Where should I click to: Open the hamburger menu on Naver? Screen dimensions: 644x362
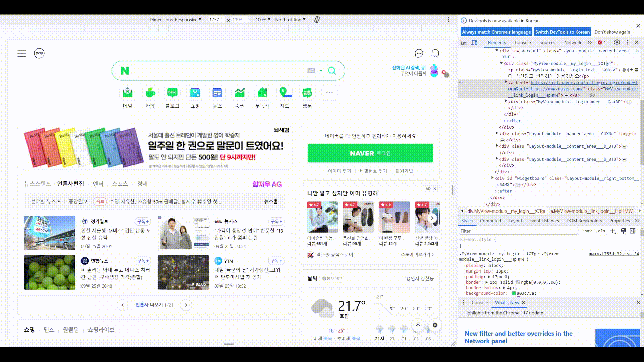point(22,53)
